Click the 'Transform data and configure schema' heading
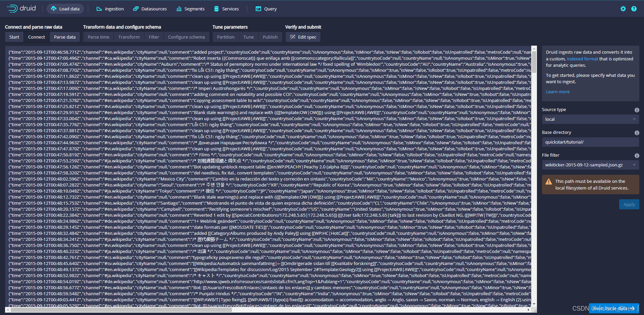Screen dimensions: 644x315 pyautogui.click(x=122, y=27)
